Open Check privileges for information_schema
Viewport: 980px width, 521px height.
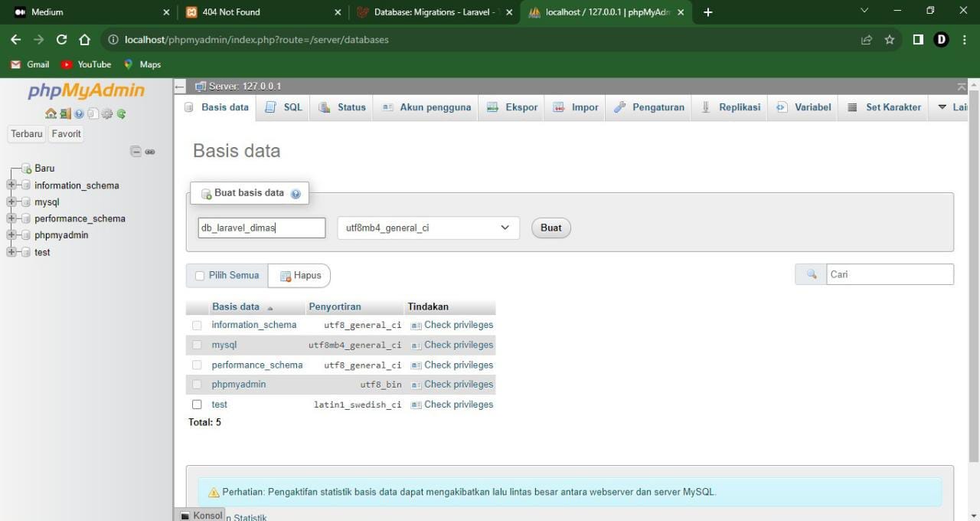coord(458,324)
